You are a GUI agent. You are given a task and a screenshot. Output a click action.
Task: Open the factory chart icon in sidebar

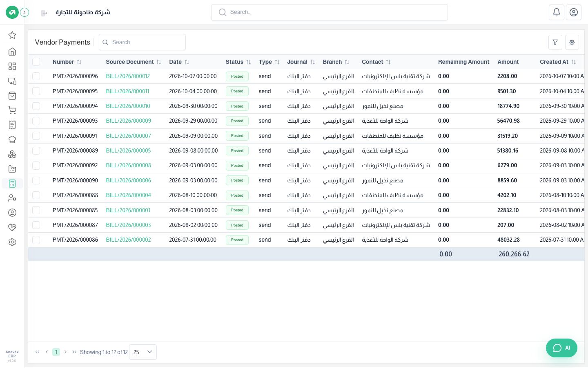tap(12, 169)
